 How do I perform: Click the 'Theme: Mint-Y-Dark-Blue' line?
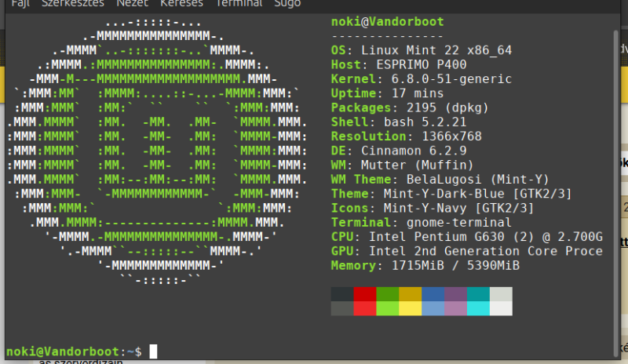click(451, 195)
